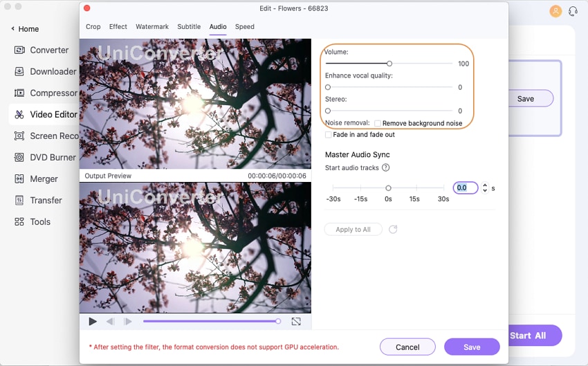Open the Compressor section

click(x=46, y=93)
